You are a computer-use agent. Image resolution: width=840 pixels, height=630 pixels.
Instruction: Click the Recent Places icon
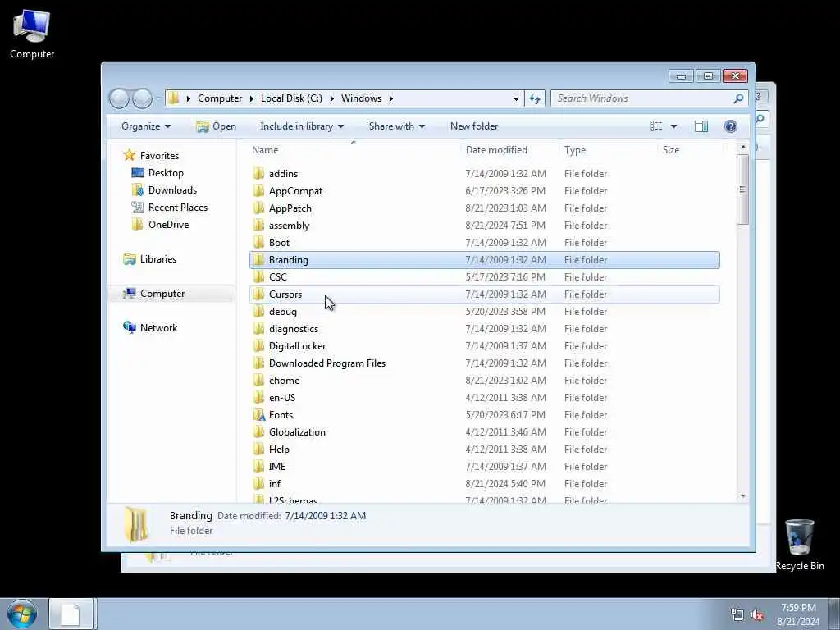[138, 208]
